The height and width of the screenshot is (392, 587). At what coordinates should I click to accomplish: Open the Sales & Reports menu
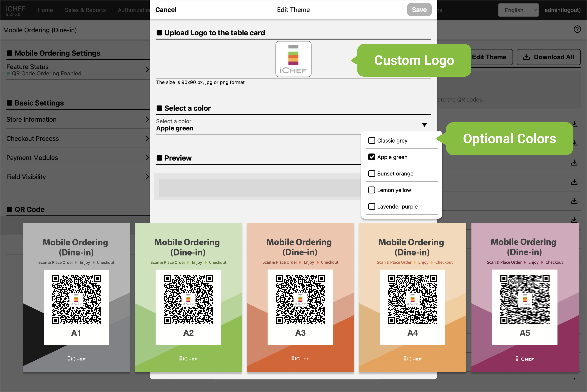click(85, 10)
